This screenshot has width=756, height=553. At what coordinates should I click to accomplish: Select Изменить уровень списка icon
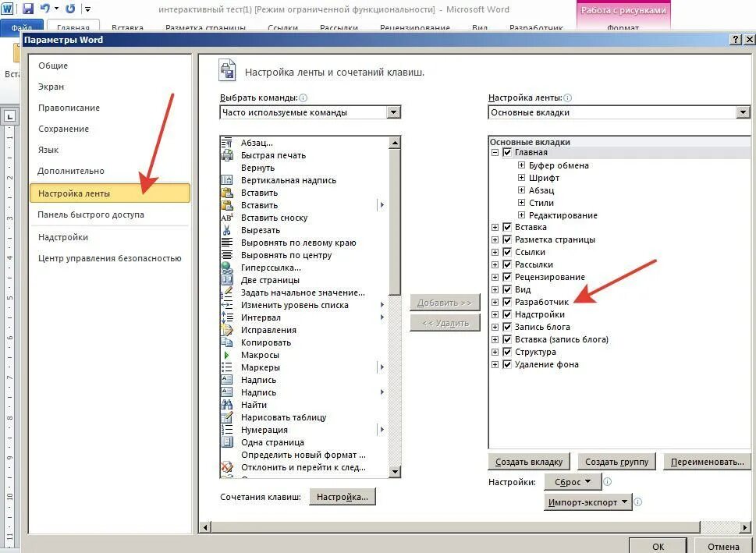tap(226, 305)
